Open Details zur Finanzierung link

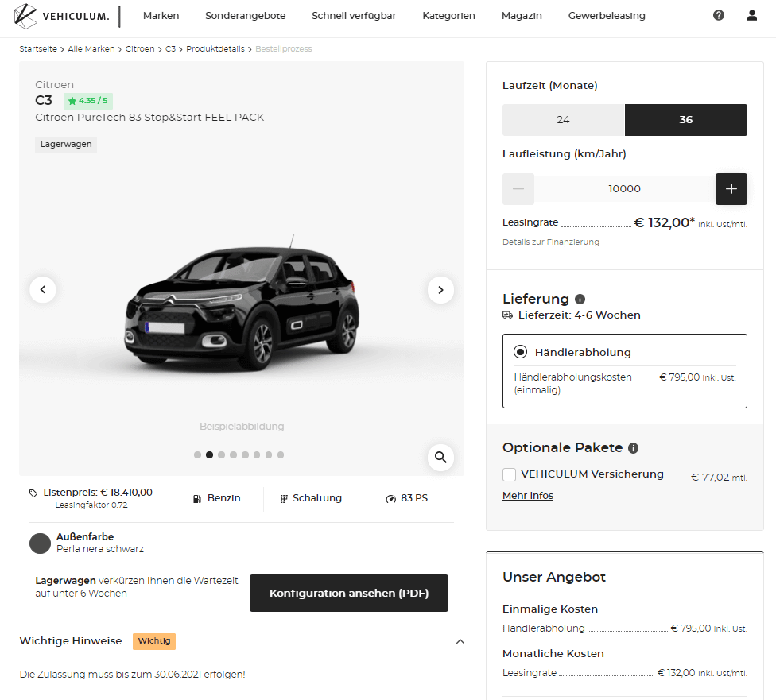pyautogui.click(x=551, y=242)
